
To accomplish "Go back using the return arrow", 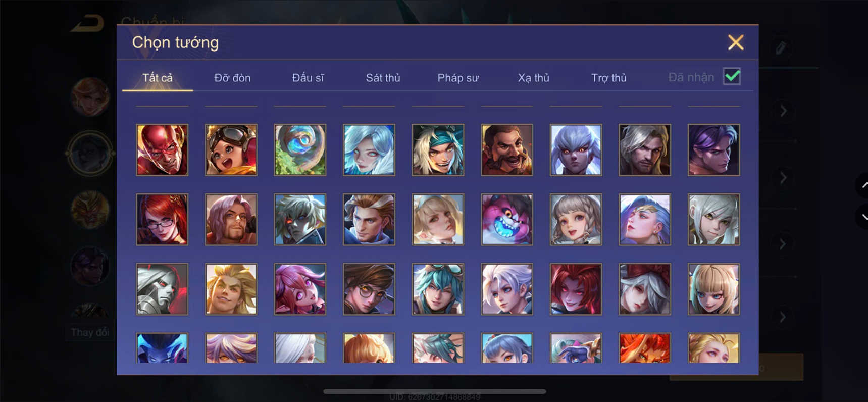I will tap(87, 23).
